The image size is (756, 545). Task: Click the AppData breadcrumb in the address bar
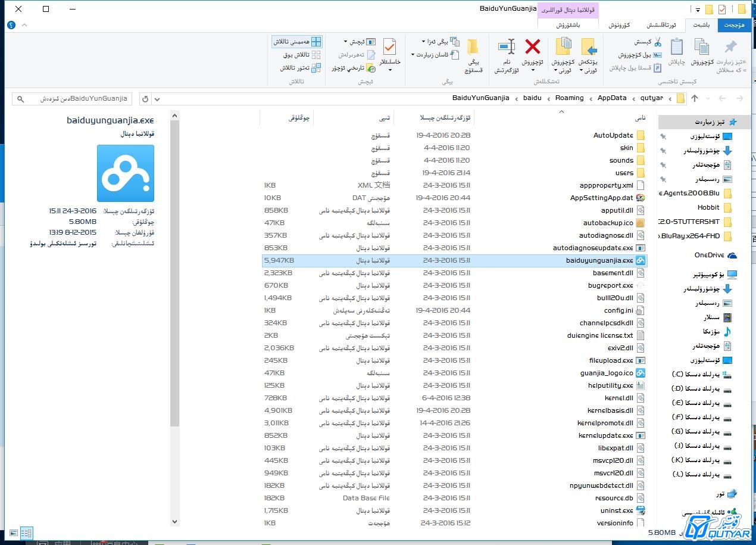click(612, 98)
